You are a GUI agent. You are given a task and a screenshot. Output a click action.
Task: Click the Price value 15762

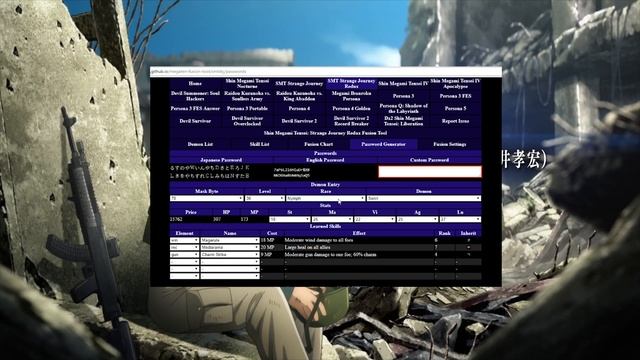176,220
